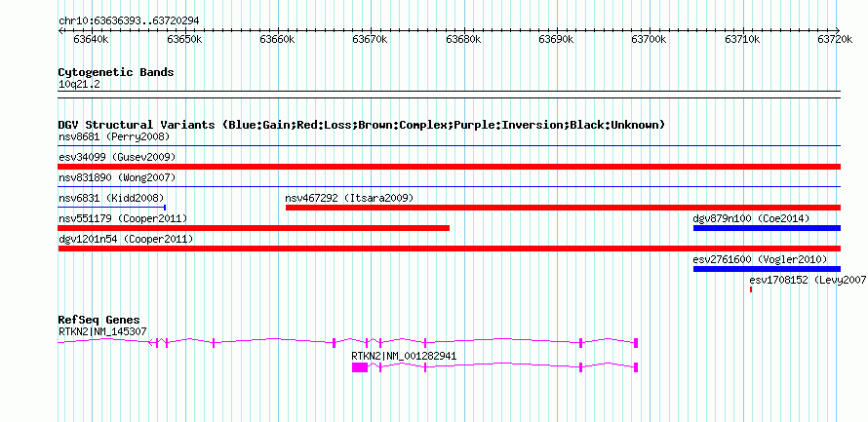Viewport: 868px width, 422px height.
Task: Click the red nsv551179 loss bar
Action: click(254, 228)
